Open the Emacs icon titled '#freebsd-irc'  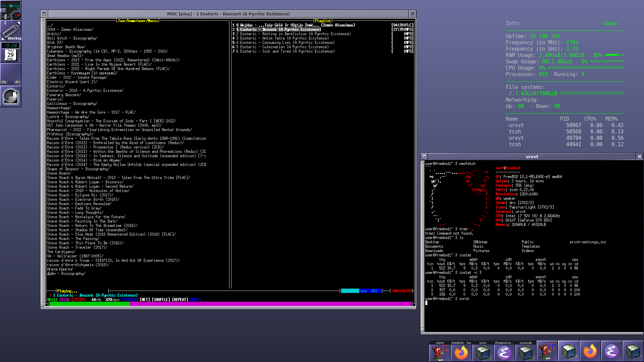click(504, 351)
